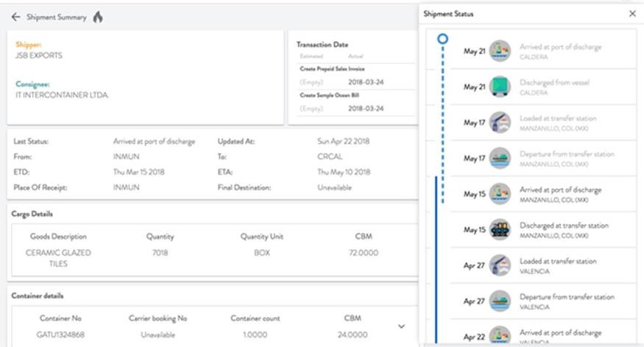Click the May 17 Loaded at transfer station crane icon
644x347 pixels.
click(x=500, y=122)
